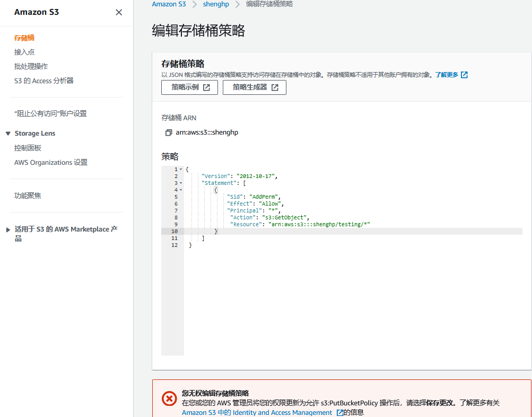Open the 策略生成器
The width and height of the screenshot is (532, 417).
coord(248,87)
